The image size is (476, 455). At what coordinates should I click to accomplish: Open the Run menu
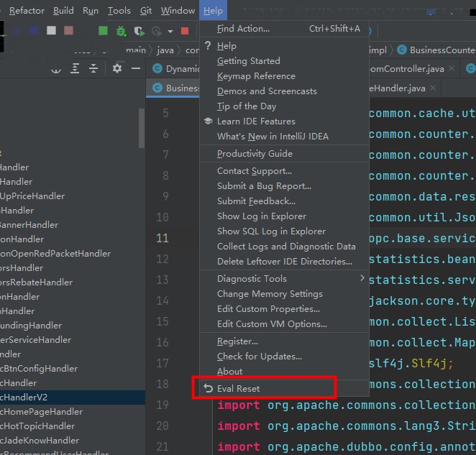[x=91, y=11]
